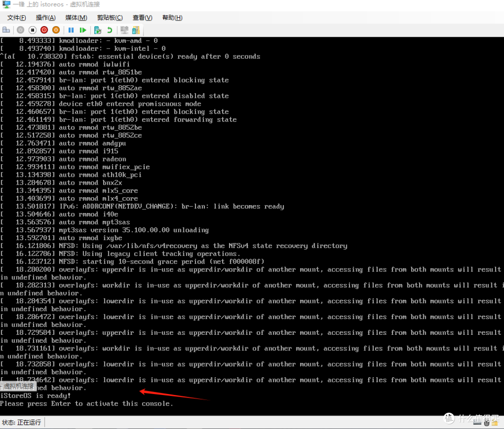
Task: Send Ctrl+Alt+Del using the keyboard icon
Action: tap(6, 30)
